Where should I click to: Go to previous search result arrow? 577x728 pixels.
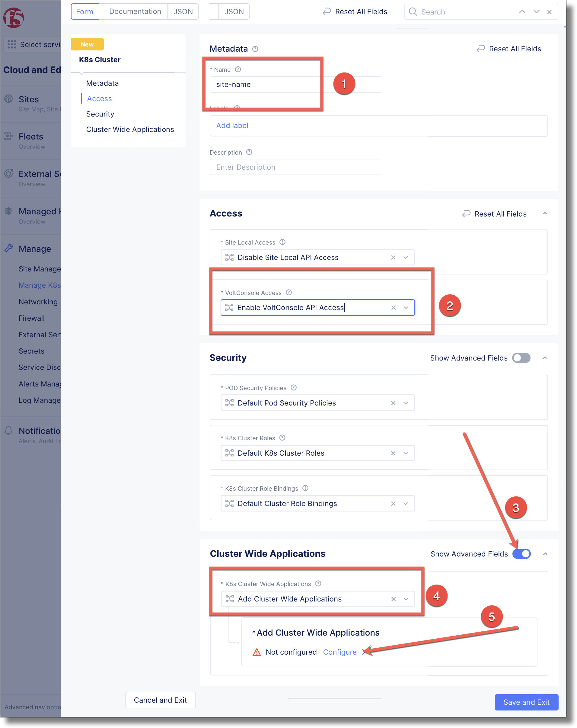click(522, 12)
